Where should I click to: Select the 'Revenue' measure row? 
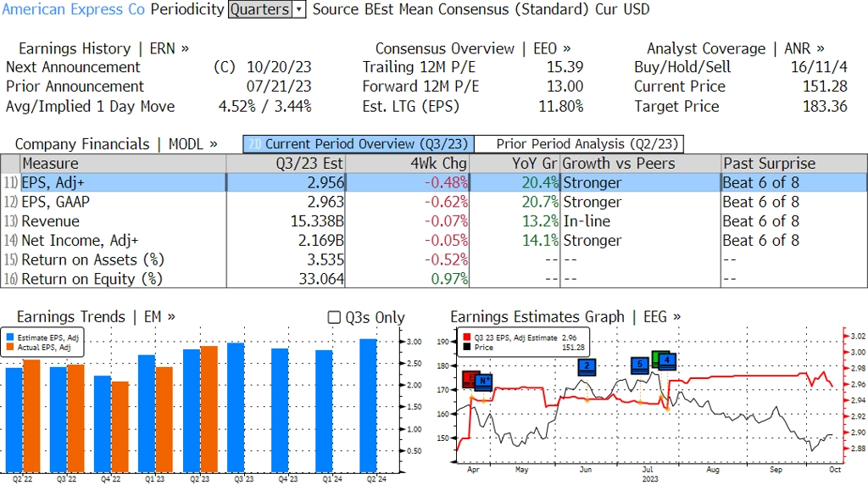click(434, 221)
